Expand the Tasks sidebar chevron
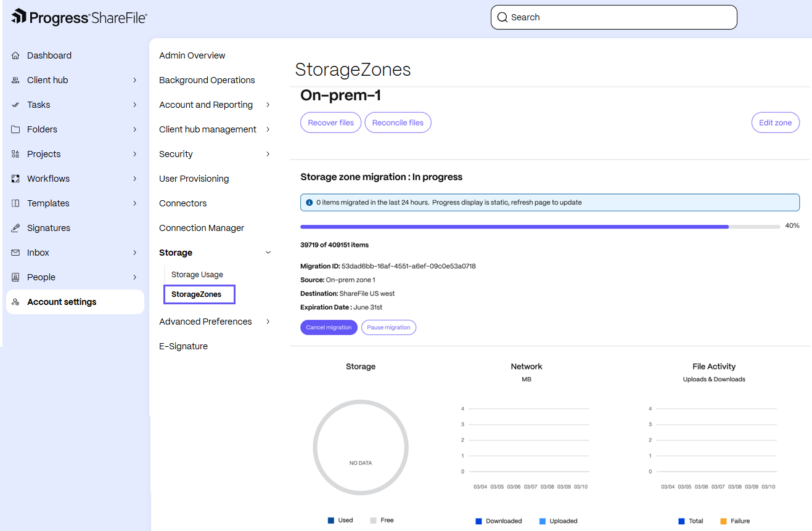Image resolution: width=812 pixels, height=531 pixels. (135, 105)
